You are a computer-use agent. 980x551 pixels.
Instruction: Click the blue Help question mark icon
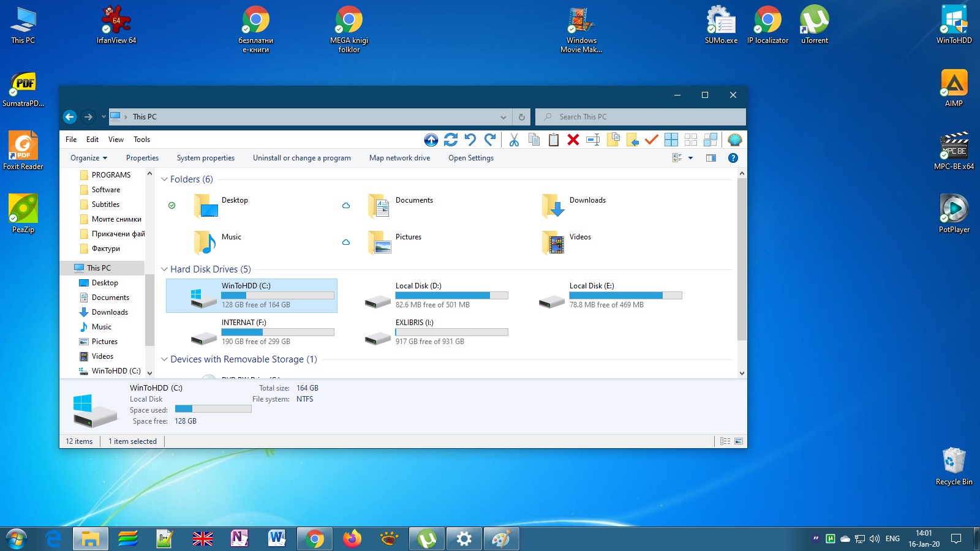(733, 158)
